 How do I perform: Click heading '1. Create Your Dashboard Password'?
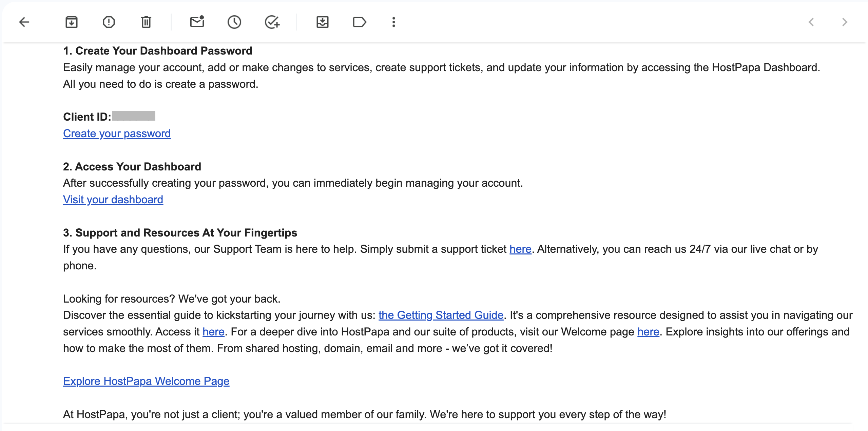tap(158, 51)
